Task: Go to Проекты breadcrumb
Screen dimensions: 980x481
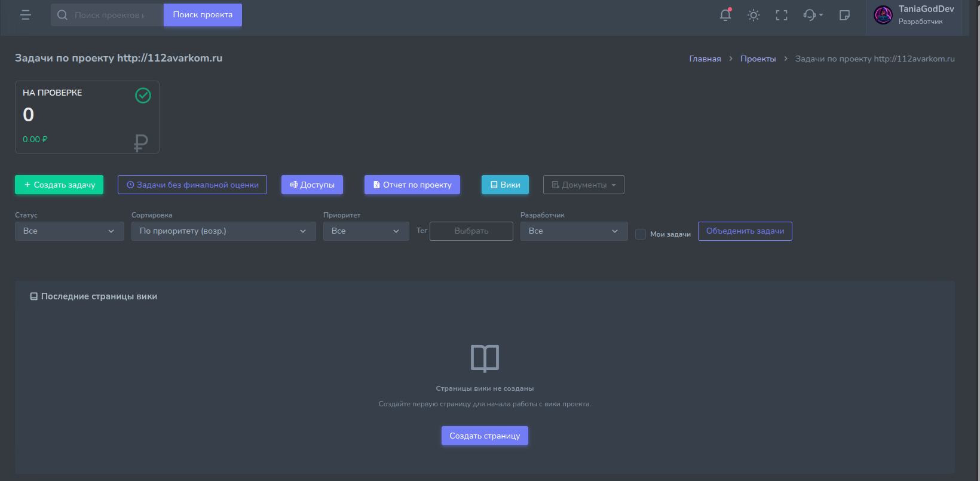Action: pyautogui.click(x=758, y=59)
